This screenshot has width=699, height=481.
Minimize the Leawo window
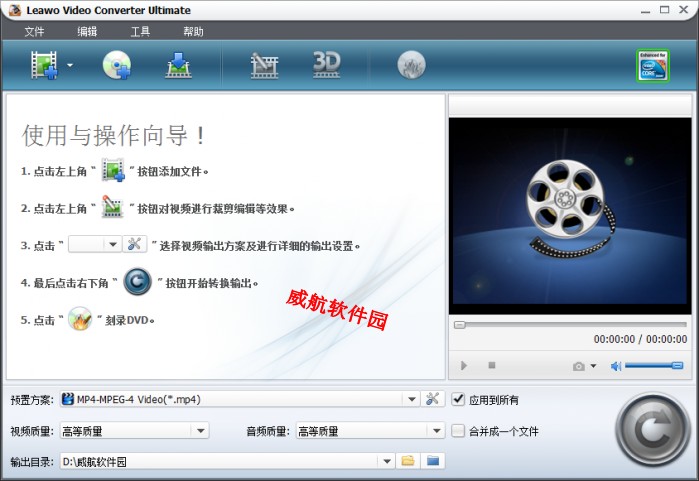[645, 10]
